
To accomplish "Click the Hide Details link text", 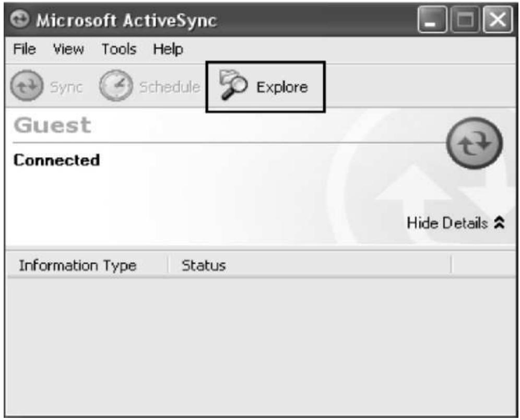I will click(x=447, y=224).
